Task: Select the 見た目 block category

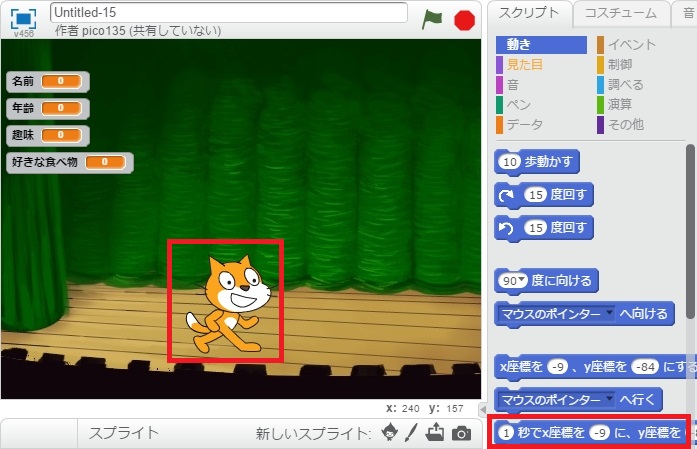Action: [x=525, y=64]
